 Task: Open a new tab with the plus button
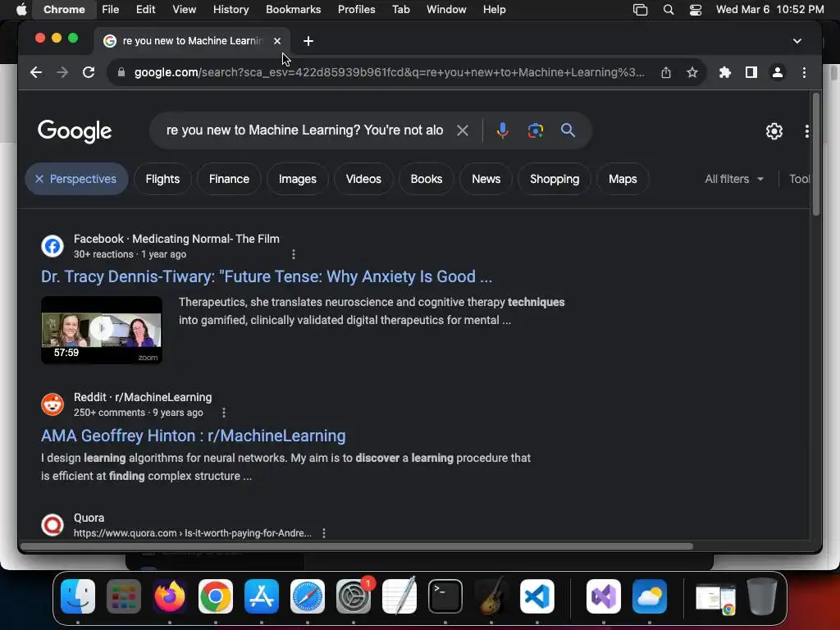(308, 41)
